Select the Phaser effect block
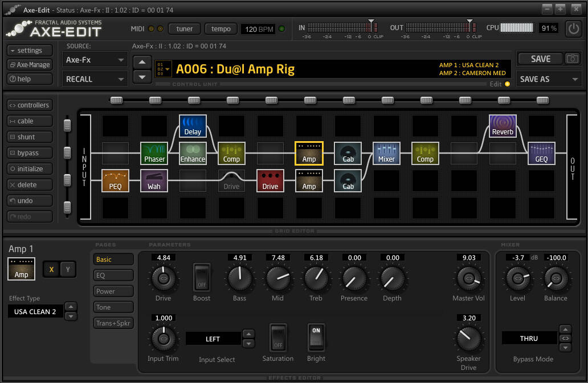The width and height of the screenshot is (588, 383). click(154, 153)
